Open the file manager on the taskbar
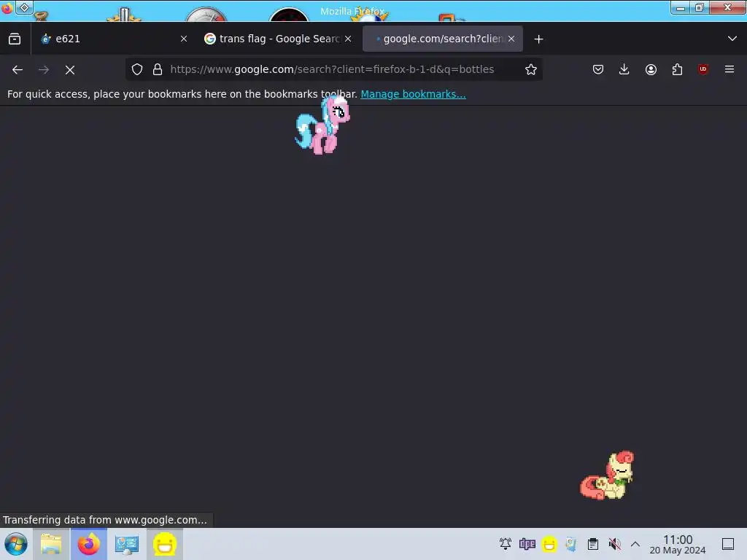This screenshot has width=747, height=560. click(51, 544)
